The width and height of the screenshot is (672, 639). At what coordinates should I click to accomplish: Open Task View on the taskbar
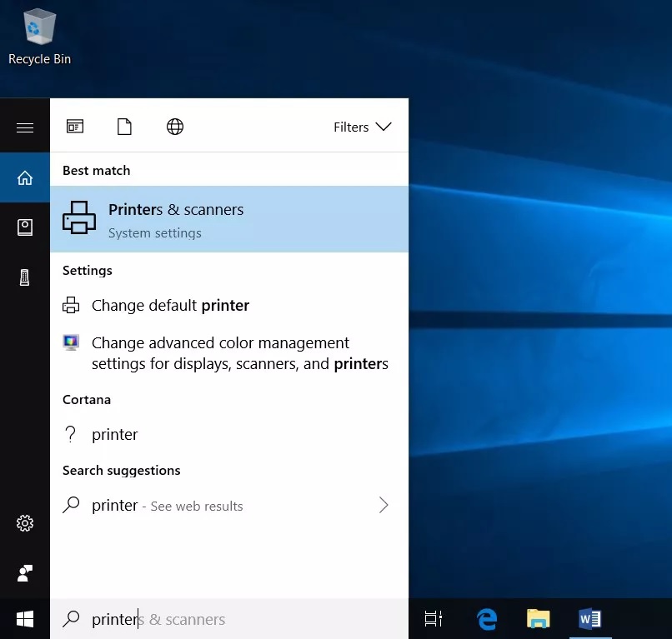pos(434,619)
